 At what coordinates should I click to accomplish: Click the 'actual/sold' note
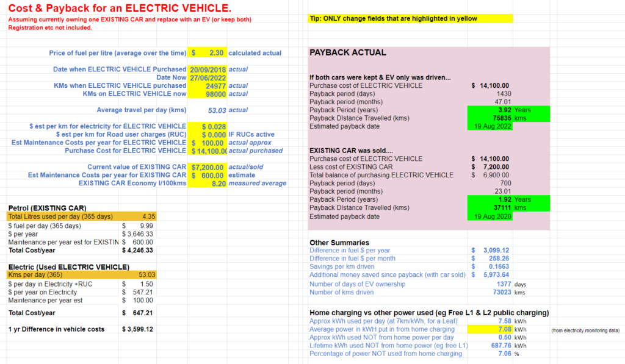tap(245, 167)
